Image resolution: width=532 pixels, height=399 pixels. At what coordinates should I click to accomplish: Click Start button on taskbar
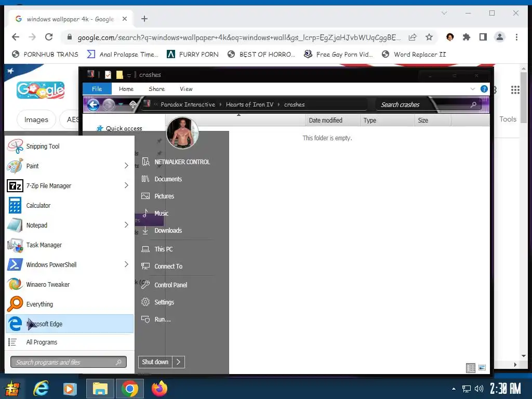(12, 389)
